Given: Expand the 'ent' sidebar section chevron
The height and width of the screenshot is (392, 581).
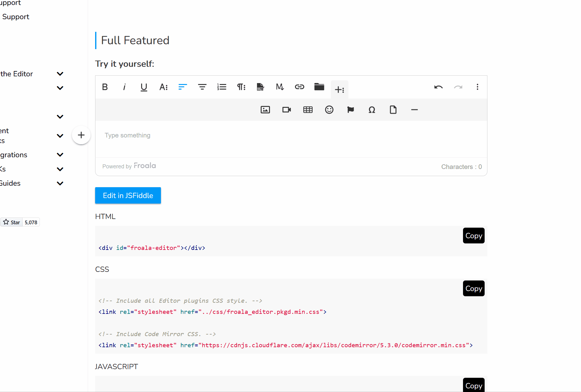Looking at the screenshot, I should (x=60, y=136).
